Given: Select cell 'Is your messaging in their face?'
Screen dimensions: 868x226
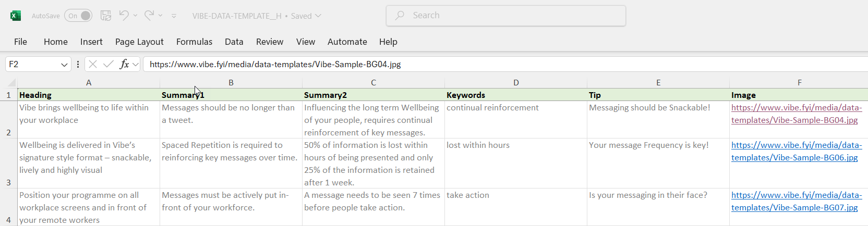Looking at the screenshot, I should [658, 207].
